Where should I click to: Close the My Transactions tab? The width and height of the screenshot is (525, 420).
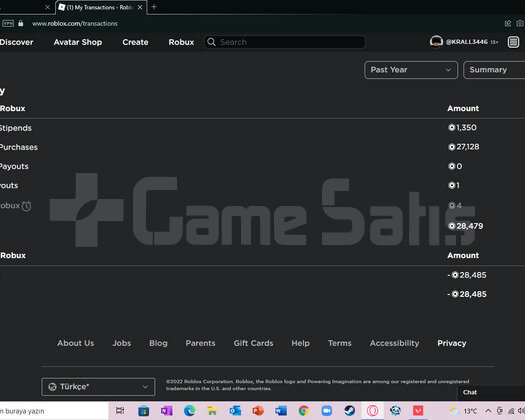pyautogui.click(x=140, y=7)
